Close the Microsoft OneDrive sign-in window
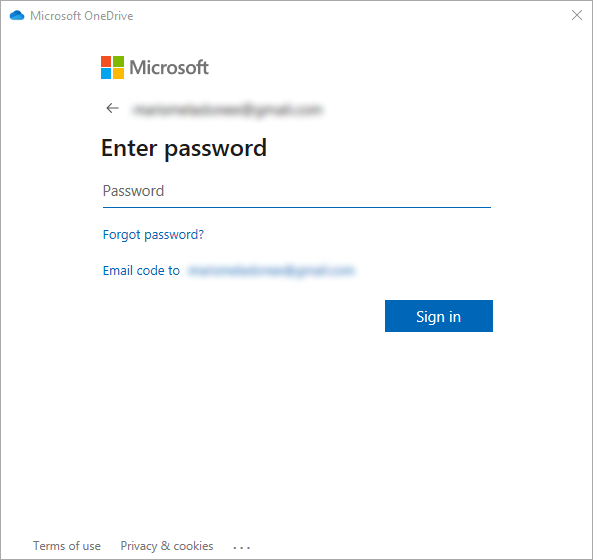The image size is (593, 560). tap(577, 15)
